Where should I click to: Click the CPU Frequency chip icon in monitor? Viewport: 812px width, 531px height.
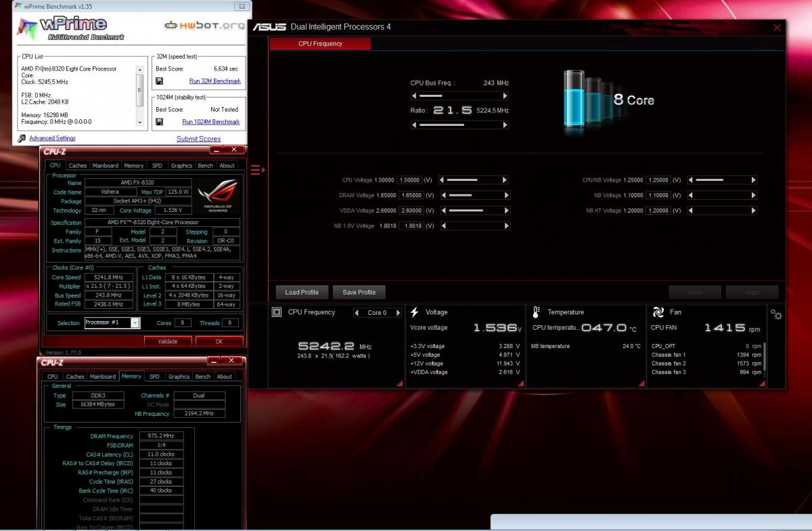277,312
